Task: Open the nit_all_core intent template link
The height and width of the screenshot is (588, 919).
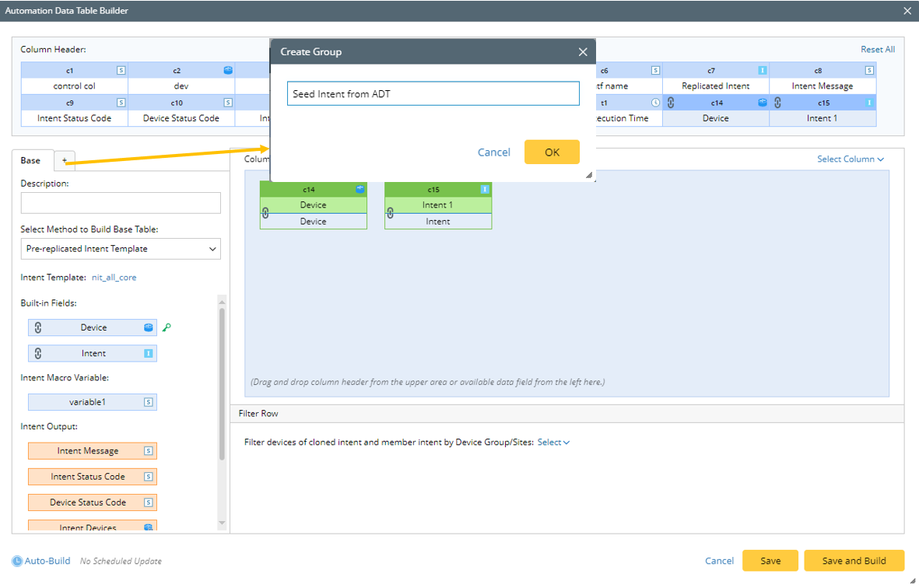Action: [114, 278]
